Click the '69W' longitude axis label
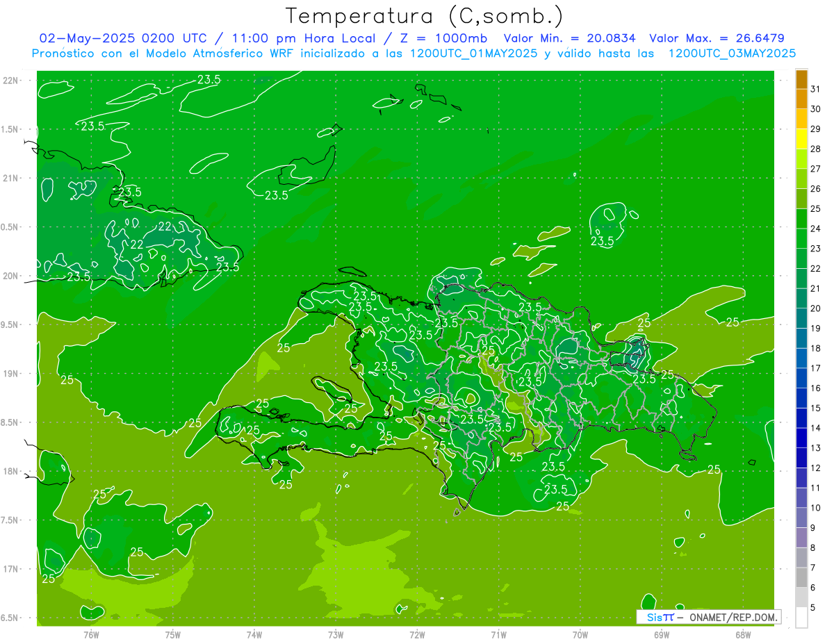834x644 pixels. [x=662, y=635]
